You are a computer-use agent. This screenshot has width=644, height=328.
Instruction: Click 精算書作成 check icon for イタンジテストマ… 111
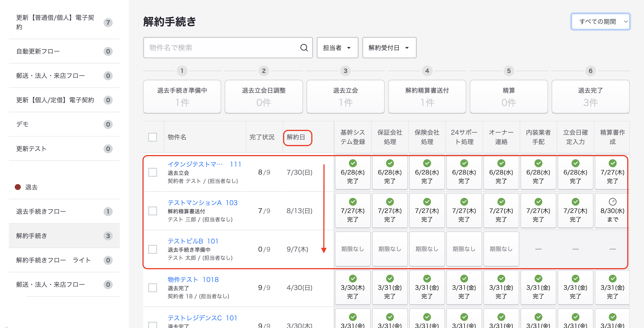tap(612, 163)
